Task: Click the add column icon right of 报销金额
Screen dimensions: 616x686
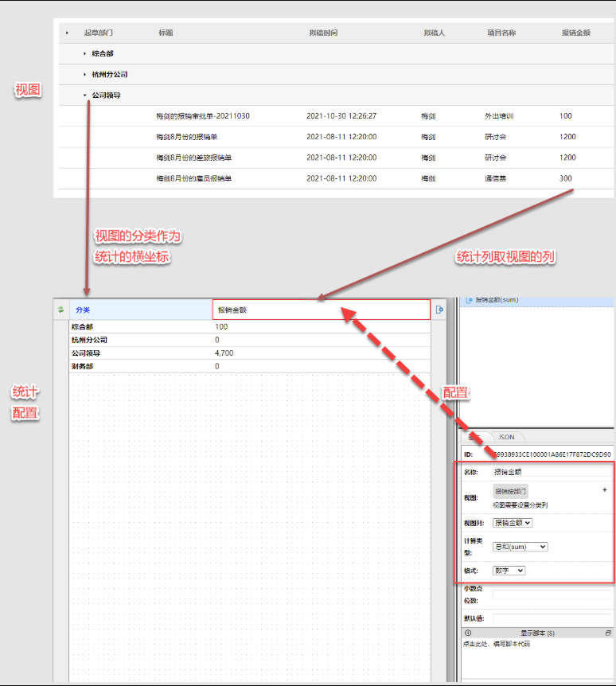Action: [x=440, y=310]
